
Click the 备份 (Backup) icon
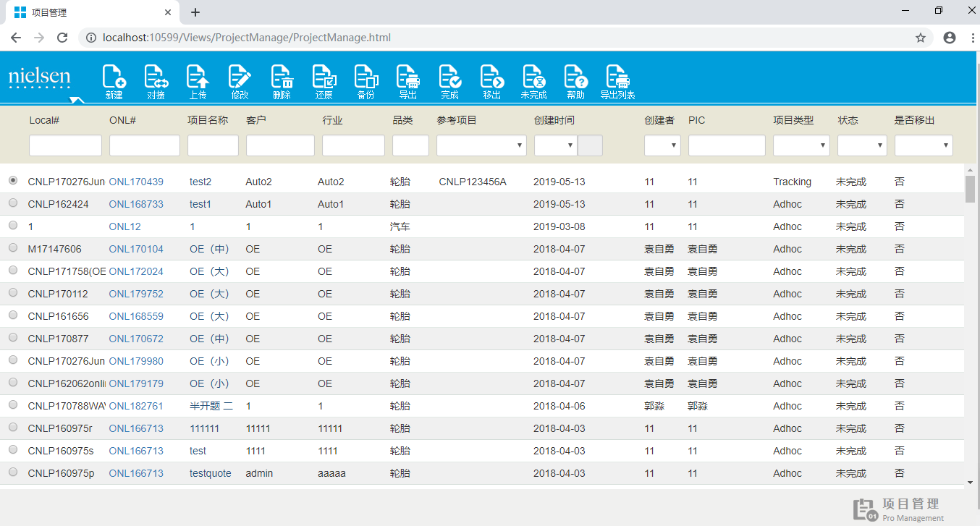click(x=366, y=82)
